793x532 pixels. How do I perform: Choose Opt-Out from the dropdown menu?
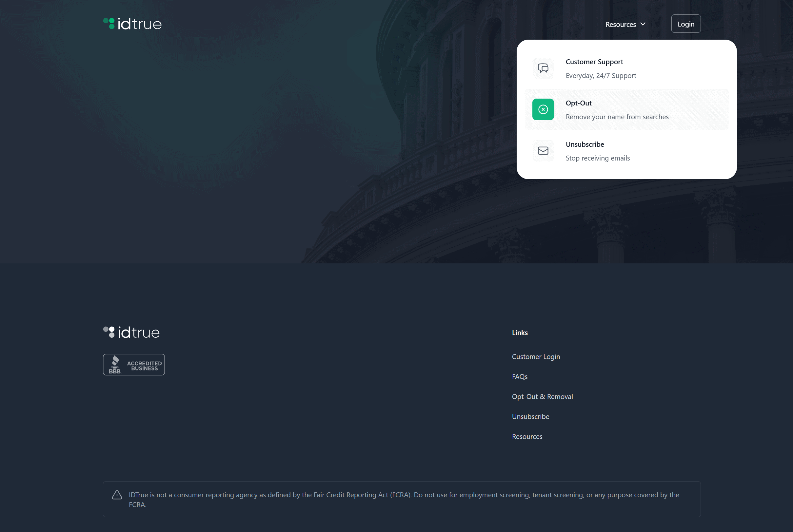[626, 109]
